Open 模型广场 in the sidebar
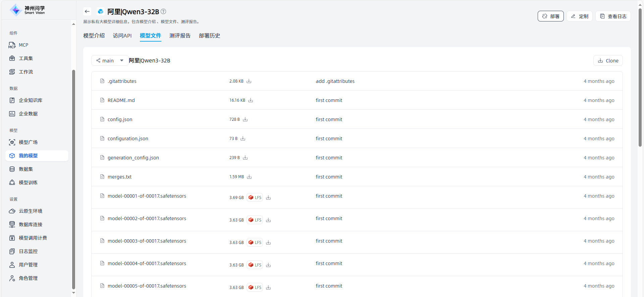The image size is (644, 297). point(28,142)
